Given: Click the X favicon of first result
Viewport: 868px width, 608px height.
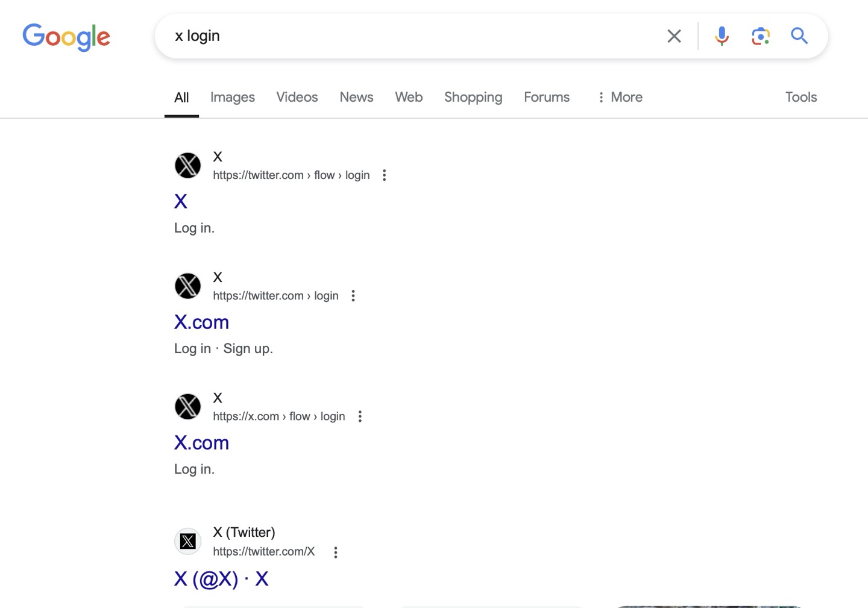Looking at the screenshot, I should 187,165.
